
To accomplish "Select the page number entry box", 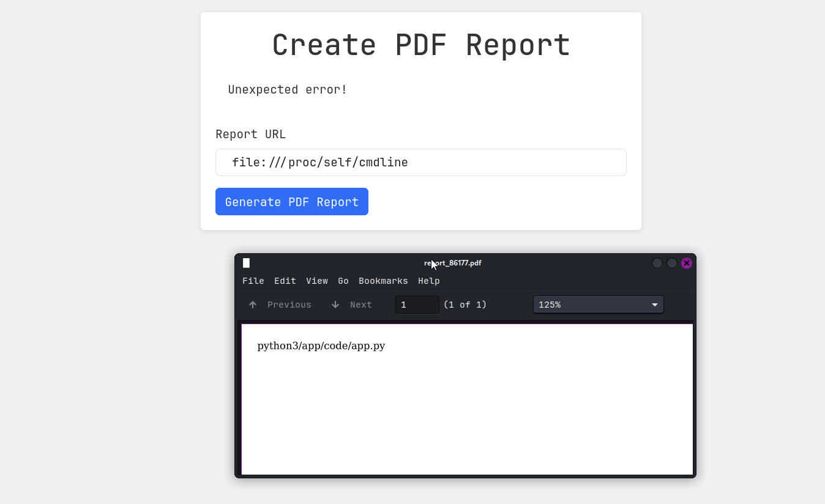I will [x=417, y=305].
